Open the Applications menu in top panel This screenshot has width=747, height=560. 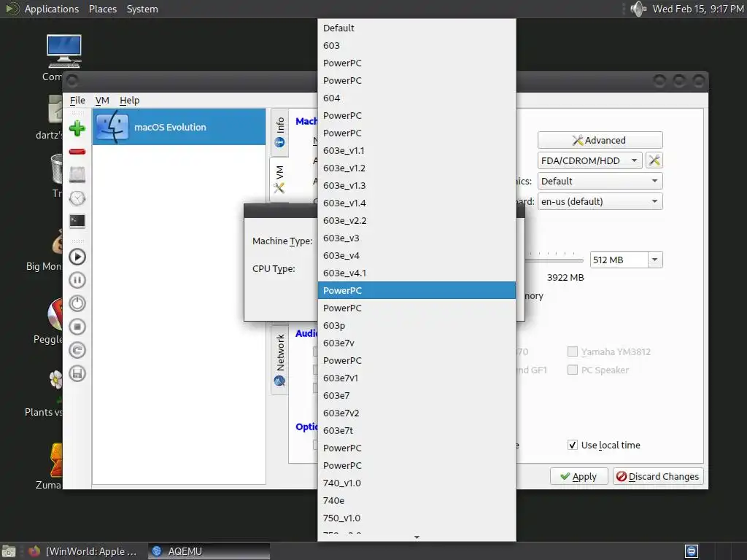(52, 9)
